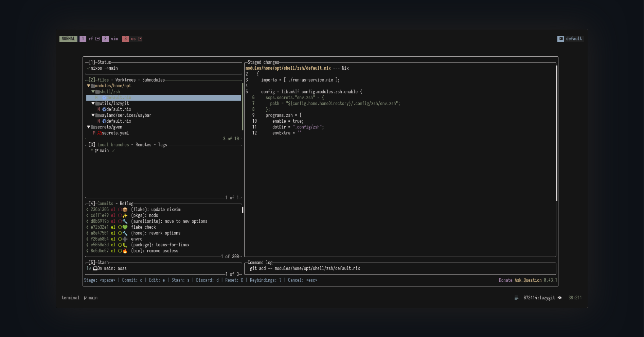The width and height of the screenshot is (644, 337).
Task: Click 'Commit: c' in the options bar
Action: coord(132,280)
